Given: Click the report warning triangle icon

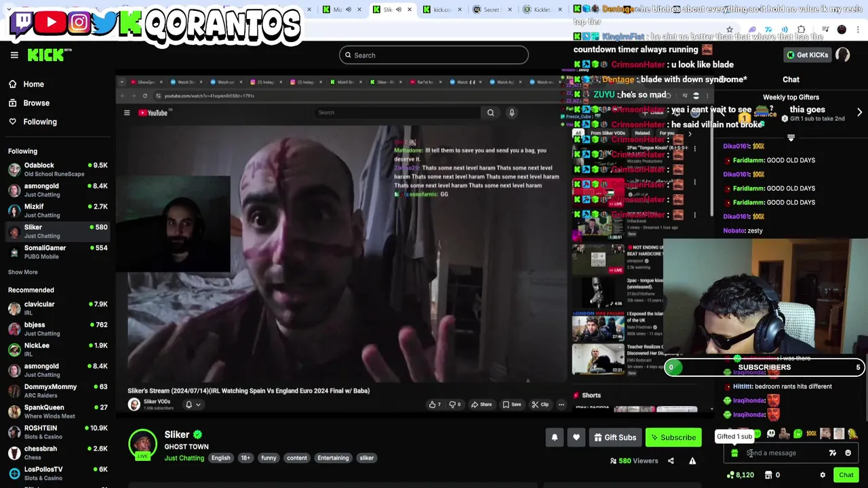Looking at the screenshot, I should [692, 461].
